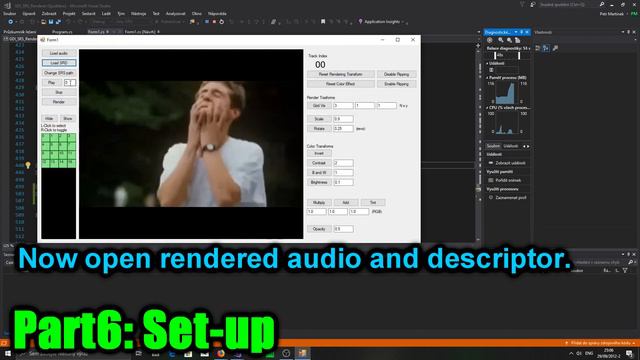Click the Add color button
Image resolution: width=640 pixels, height=360 pixels.
[346, 202]
